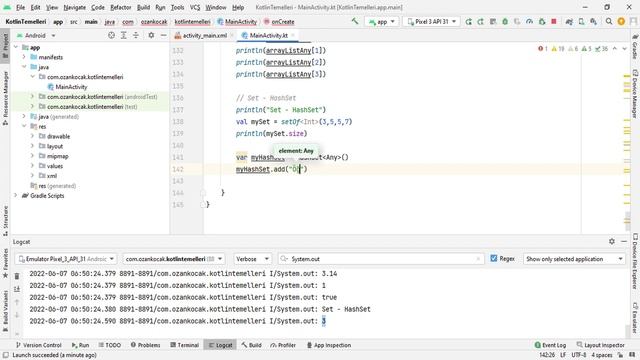Open the Verbose log level dropdown
640x360 pixels.
[x=252, y=259]
